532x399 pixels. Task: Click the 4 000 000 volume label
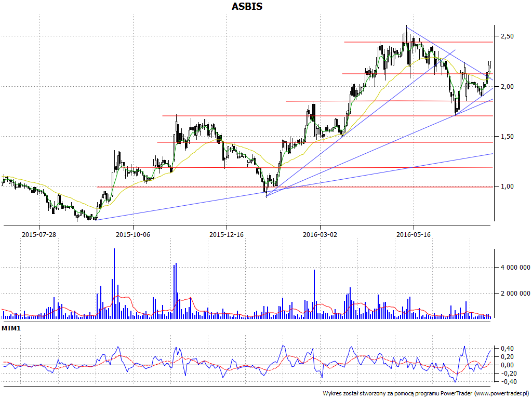point(515,268)
